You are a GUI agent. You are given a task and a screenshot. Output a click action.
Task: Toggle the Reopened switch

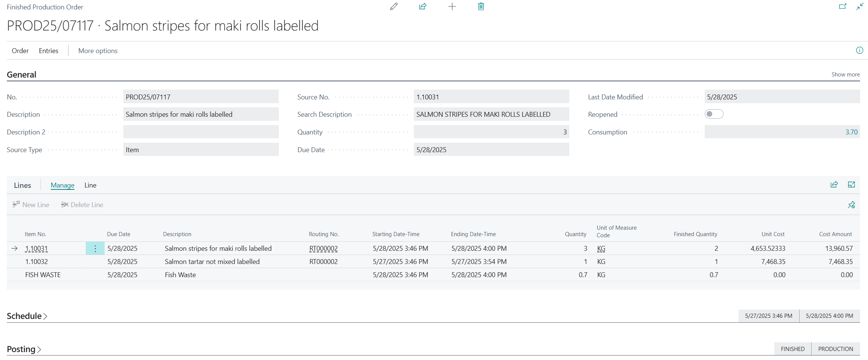coord(714,114)
